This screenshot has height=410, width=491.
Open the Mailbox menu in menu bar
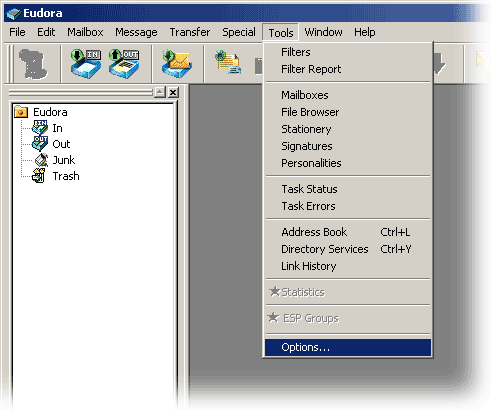click(x=85, y=32)
